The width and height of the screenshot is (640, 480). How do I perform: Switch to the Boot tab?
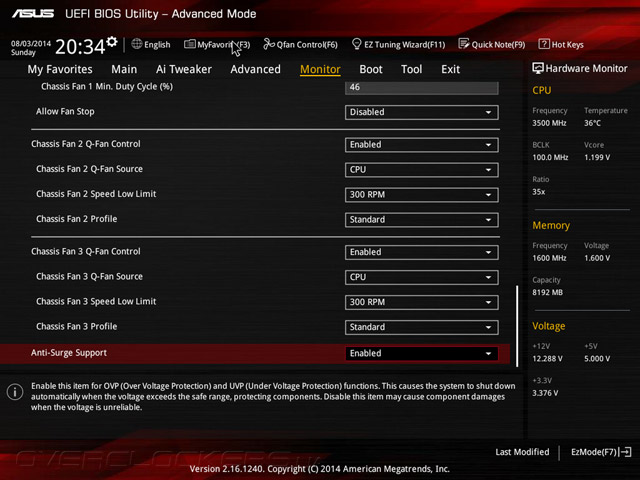pyautogui.click(x=371, y=69)
